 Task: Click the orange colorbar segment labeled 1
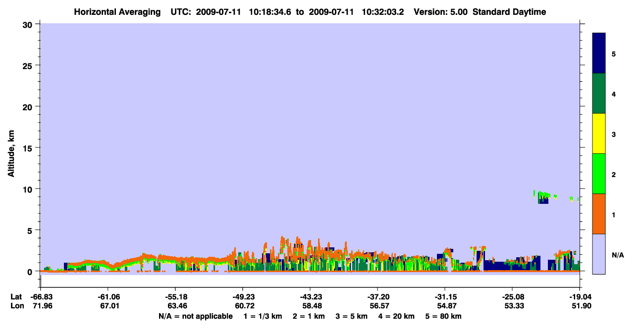pyautogui.click(x=599, y=214)
